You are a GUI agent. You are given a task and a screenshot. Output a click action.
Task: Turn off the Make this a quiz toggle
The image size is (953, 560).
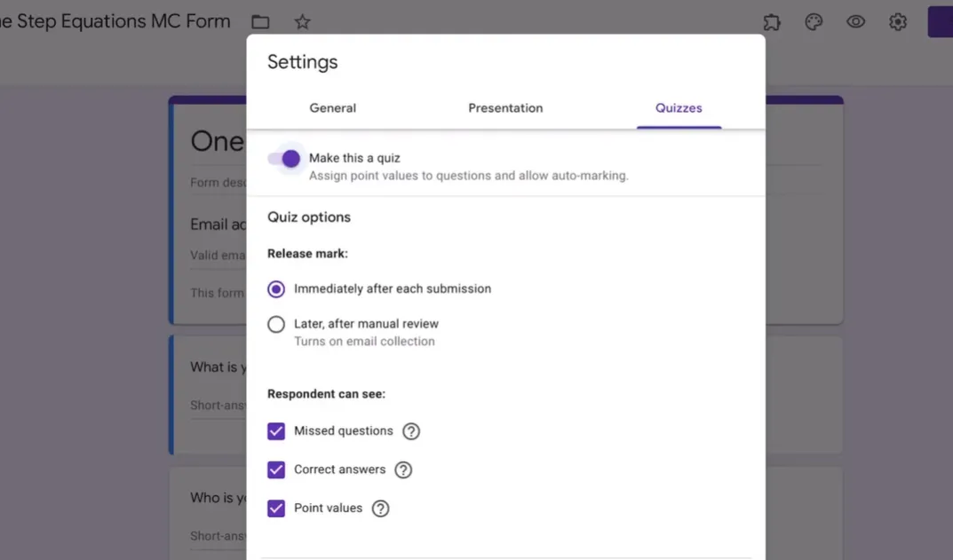tap(284, 159)
